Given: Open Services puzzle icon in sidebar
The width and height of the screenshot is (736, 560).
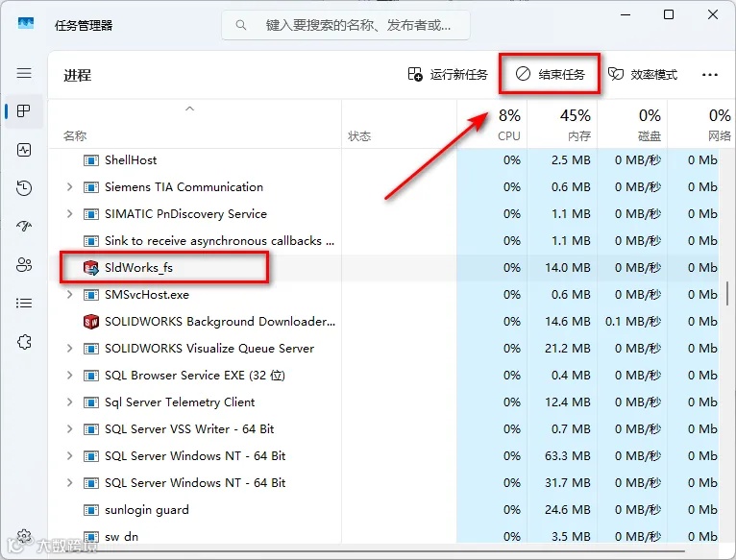Looking at the screenshot, I should click(x=24, y=342).
